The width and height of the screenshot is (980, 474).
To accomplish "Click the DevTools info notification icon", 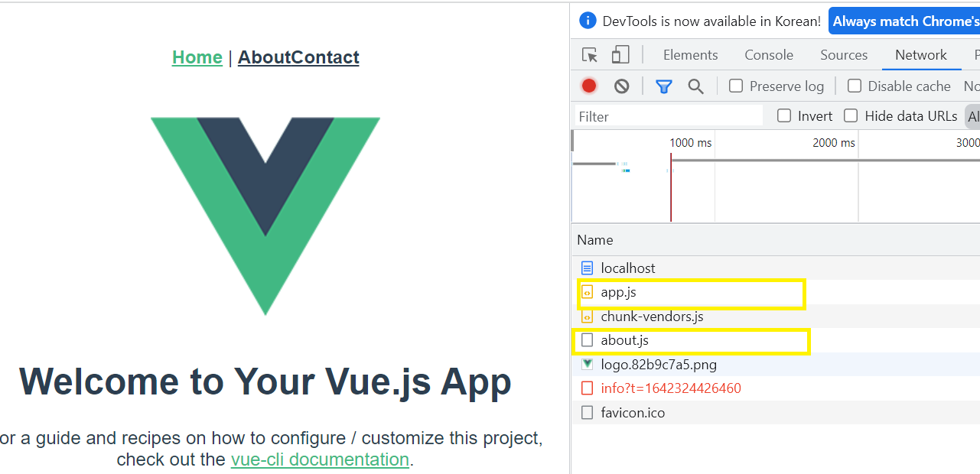I will pyautogui.click(x=588, y=21).
